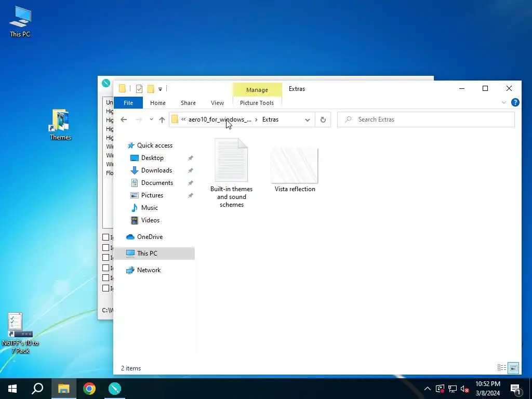Refresh the Extras folder view
This screenshot has width=532, height=399.
click(323, 120)
